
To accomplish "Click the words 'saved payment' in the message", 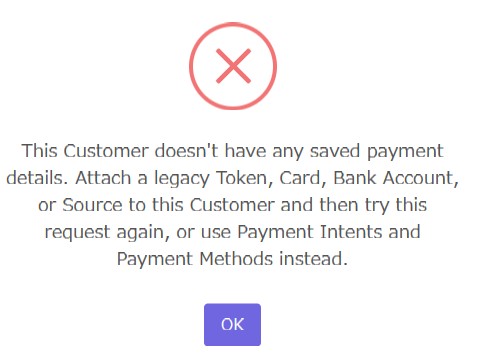I will click(x=377, y=152).
